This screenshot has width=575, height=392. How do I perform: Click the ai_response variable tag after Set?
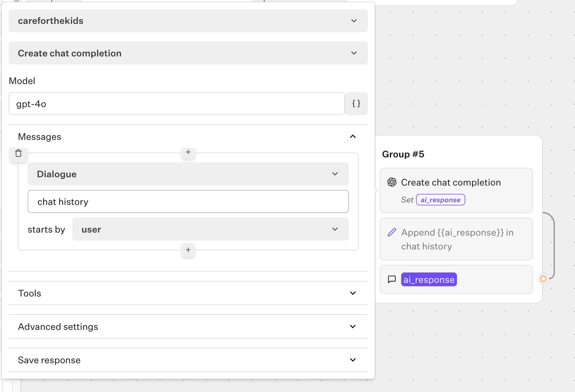click(440, 200)
